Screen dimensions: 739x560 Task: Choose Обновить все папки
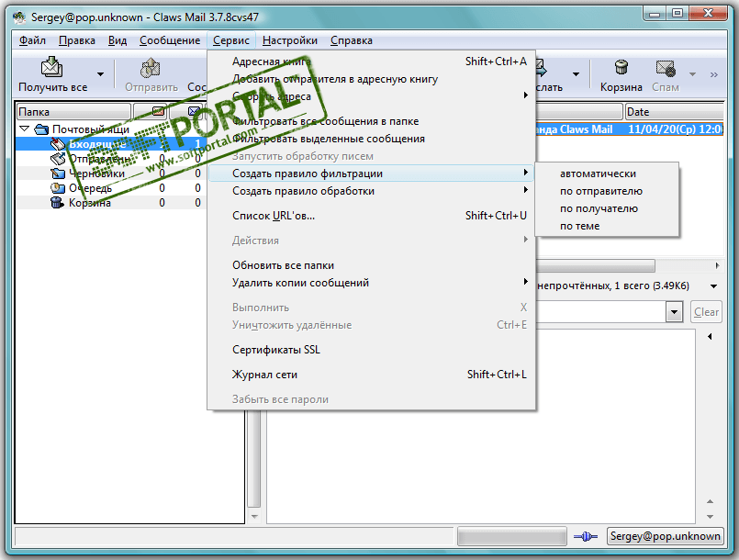click(372, 265)
